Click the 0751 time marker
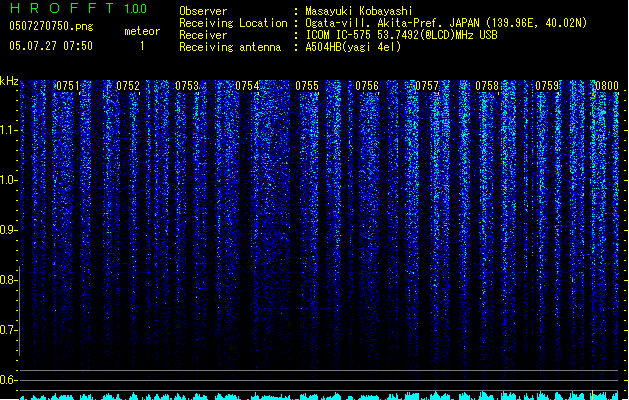 pos(68,86)
